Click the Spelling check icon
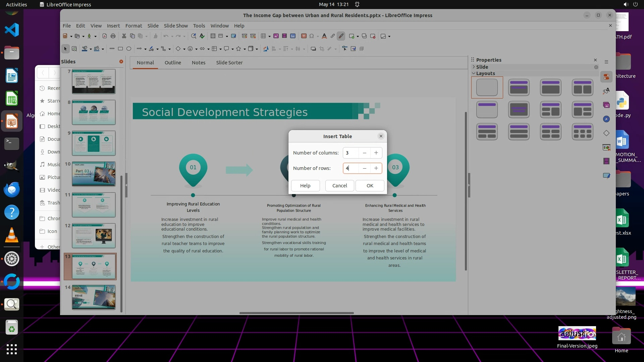The image size is (644, 362). [x=202, y=36]
